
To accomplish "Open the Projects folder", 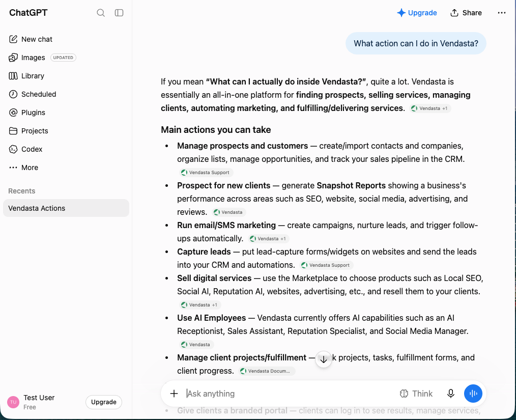I will 28,131.
